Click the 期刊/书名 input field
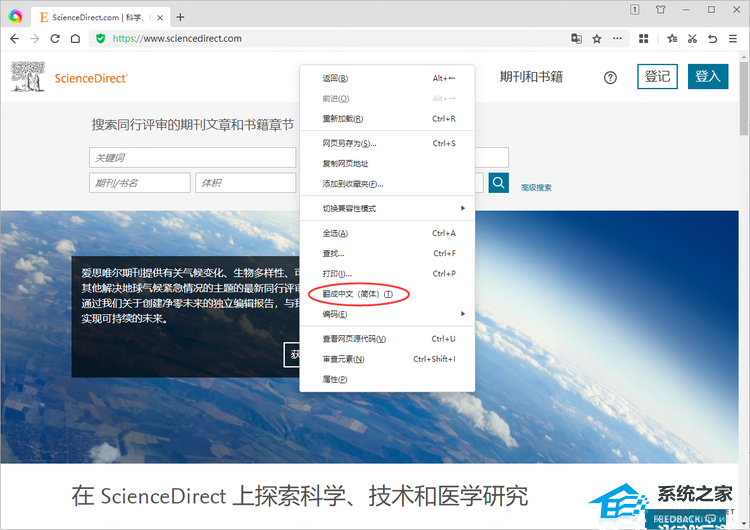Screen dimensions: 750x530 140,183
